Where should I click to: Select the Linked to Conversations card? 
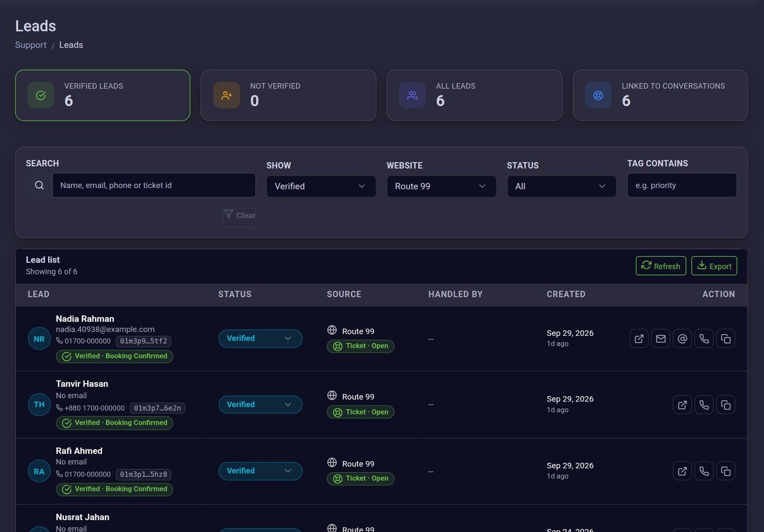pyautogui.click(x=660, y=95)
